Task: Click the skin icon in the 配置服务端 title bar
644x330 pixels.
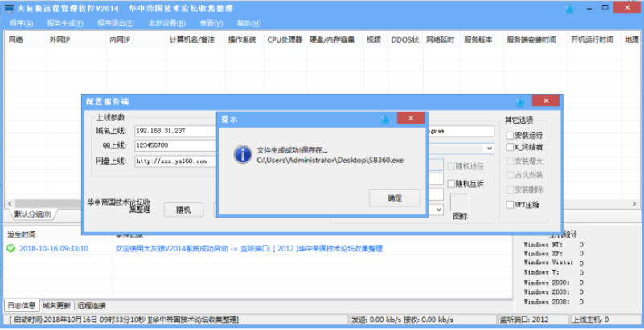Action: pos(520,101)
